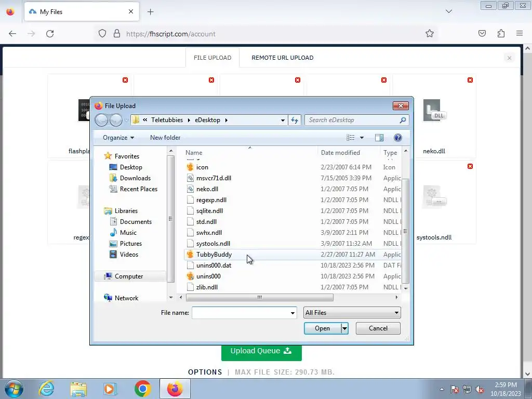Open Windows Explorer from taskbar

pos(78,389)
